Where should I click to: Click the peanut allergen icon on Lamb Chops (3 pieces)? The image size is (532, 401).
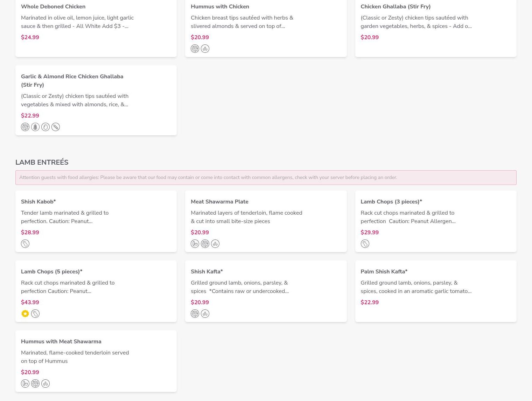[x=365, y=244]
